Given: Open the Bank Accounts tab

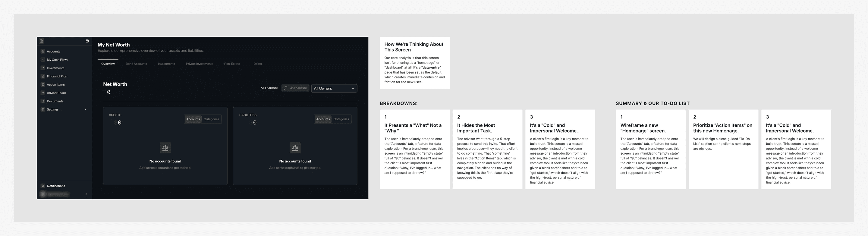Looking at the screenshot, I should (136, 64).
